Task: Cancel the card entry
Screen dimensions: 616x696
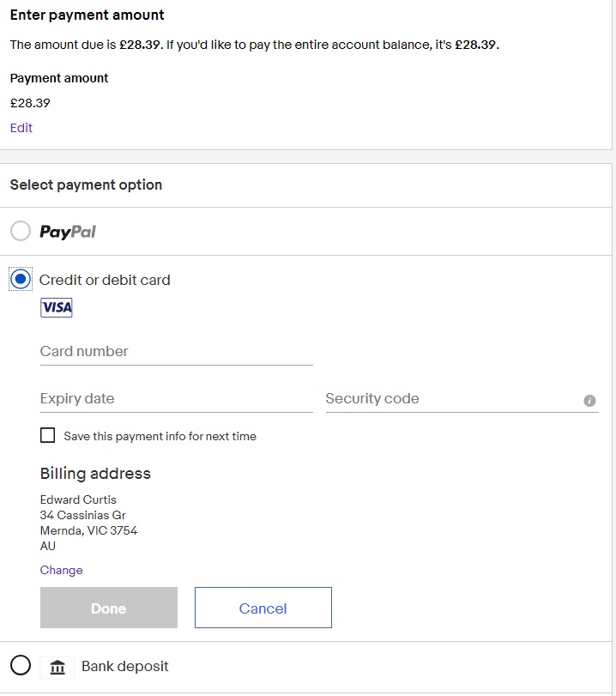Action: 263,608
